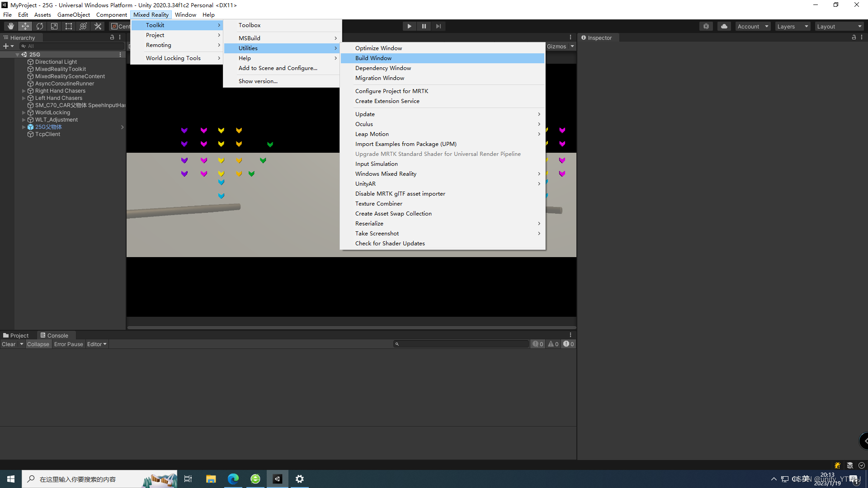
Task: Open prefab arrow for 25G父物体
Action: tap(122, 127)
